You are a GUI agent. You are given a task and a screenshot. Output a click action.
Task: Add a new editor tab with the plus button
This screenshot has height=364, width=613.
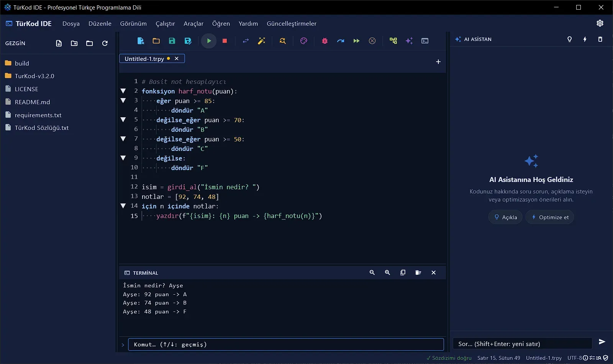pos(438,62)
